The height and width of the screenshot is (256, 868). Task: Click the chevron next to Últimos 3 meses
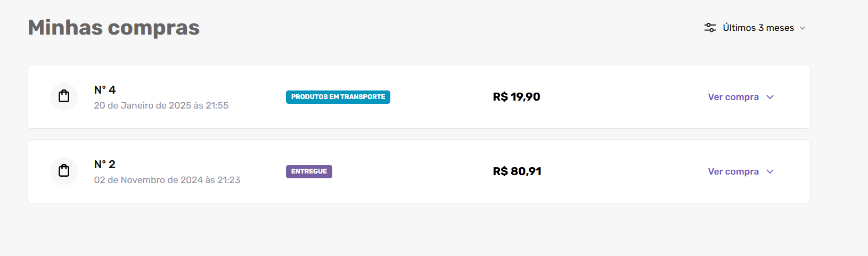pyautogui.click(x=803, y=28)
